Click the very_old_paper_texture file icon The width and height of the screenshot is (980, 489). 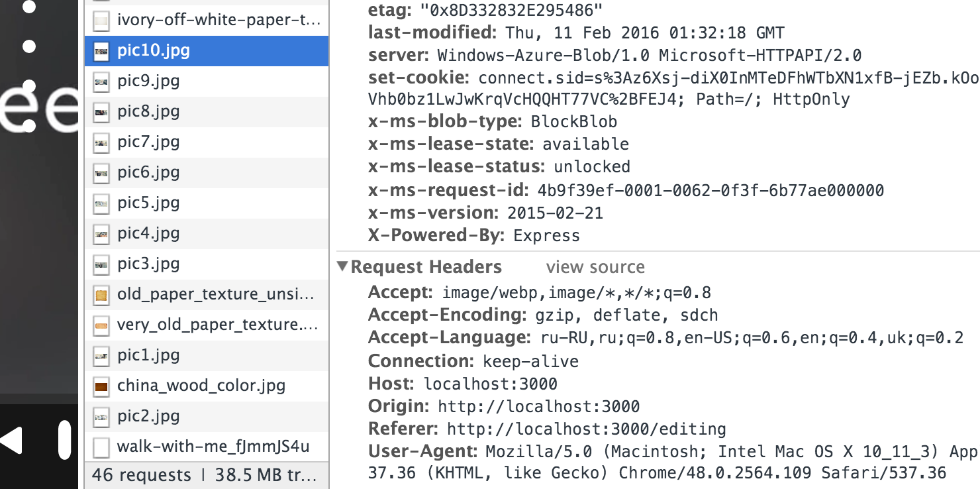pyautogui.click(x=101, y=325)
